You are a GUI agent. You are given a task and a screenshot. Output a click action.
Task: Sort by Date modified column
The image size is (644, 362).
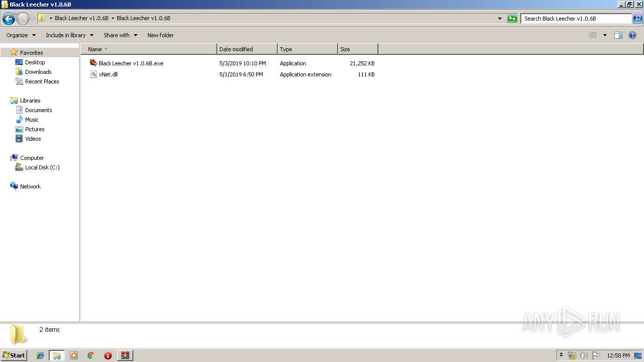pos(247,49)
